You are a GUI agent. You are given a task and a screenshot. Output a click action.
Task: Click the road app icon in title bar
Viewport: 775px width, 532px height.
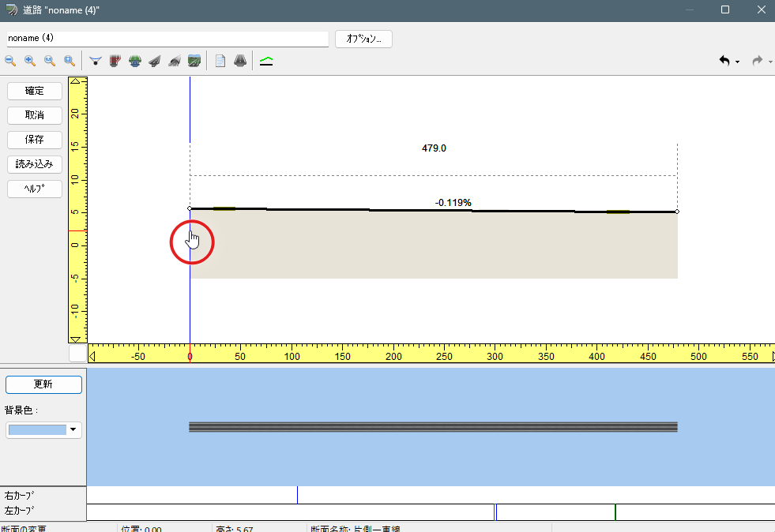(x=11, y=10)
